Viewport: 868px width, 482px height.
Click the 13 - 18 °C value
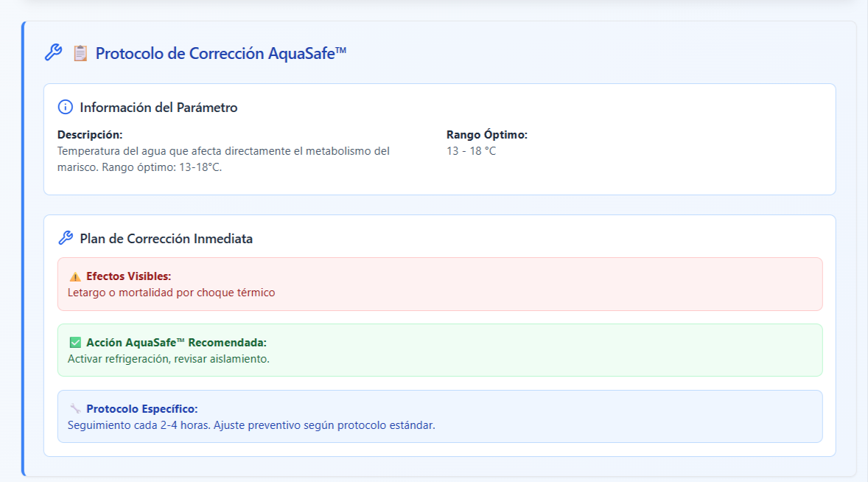coord(472,151)
